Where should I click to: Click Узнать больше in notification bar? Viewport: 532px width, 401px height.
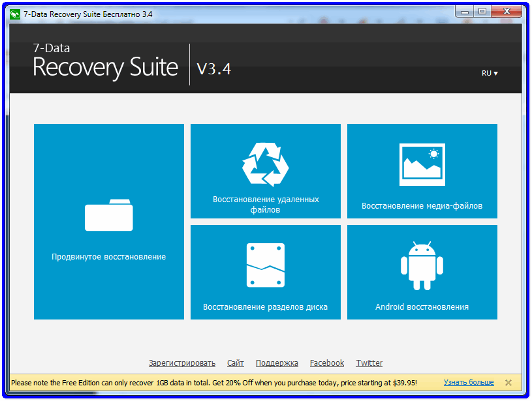coord(469,383)
